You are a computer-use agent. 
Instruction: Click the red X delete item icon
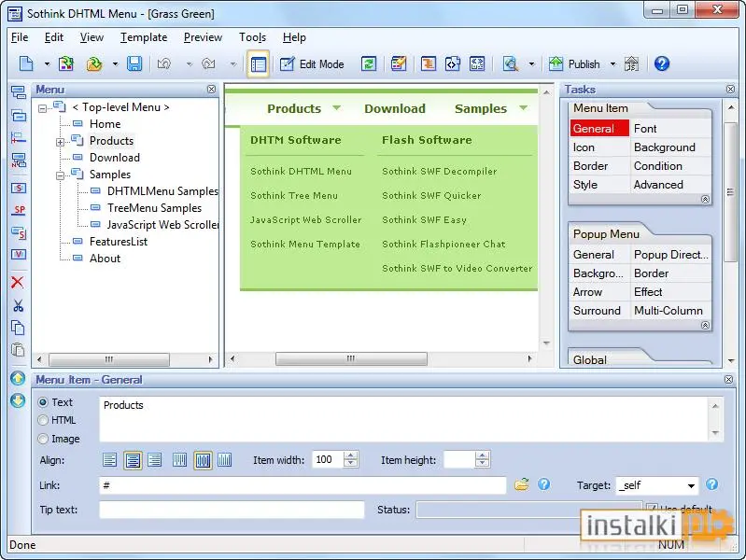18,282
